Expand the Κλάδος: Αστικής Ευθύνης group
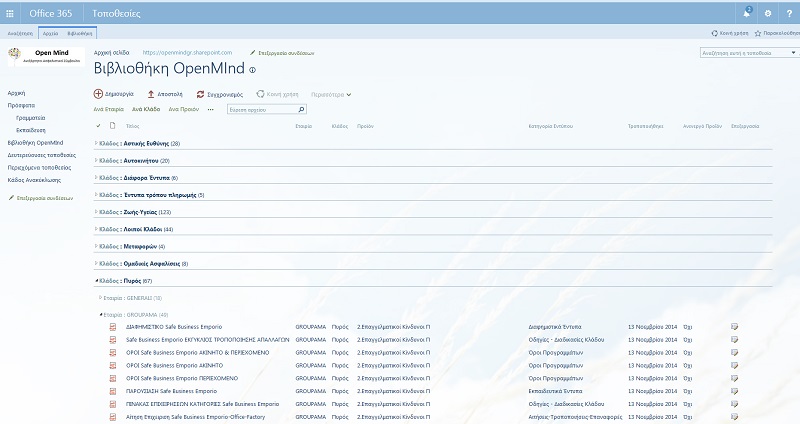Image resolution: width=800 pixels, height=424 pixels. point(96,143)
